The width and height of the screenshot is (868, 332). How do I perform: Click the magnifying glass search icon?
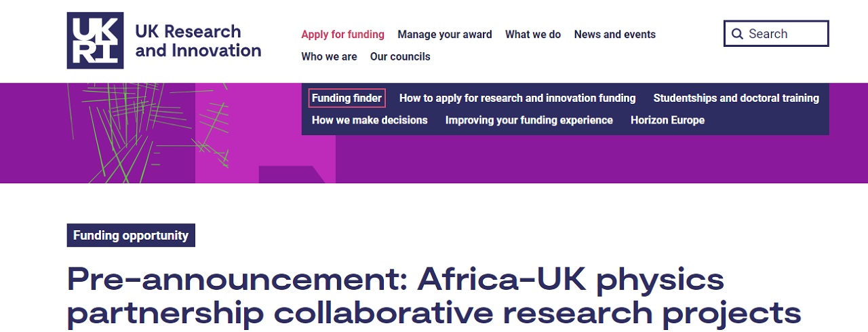point(737,34)
